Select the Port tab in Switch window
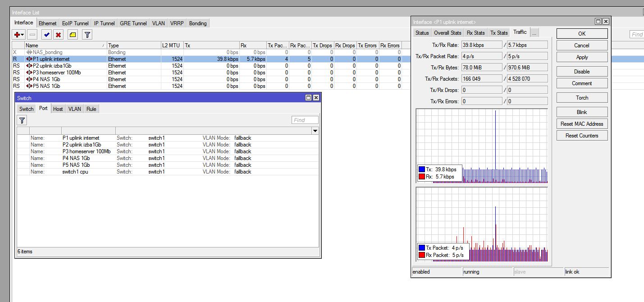The image size is (644, 302). (x=43, y=108)
